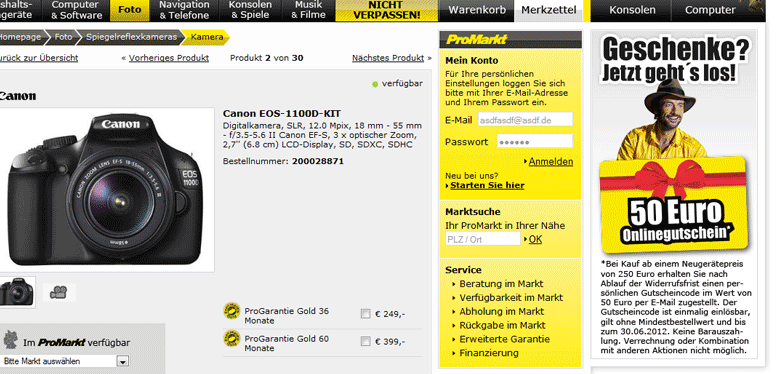Focus the E-Mail input field
The height and width of the screenshot is (374, 777).
525,120
